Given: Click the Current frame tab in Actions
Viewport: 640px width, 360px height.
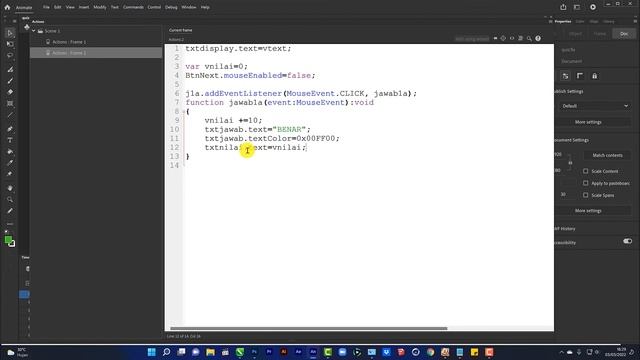Looking at the screenshot, I should (x=180, y=30).
